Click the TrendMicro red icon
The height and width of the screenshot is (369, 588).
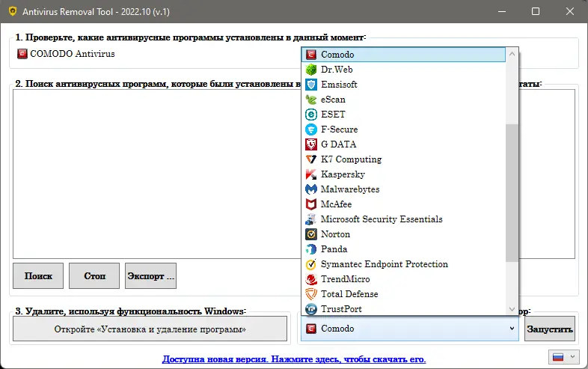311,279
